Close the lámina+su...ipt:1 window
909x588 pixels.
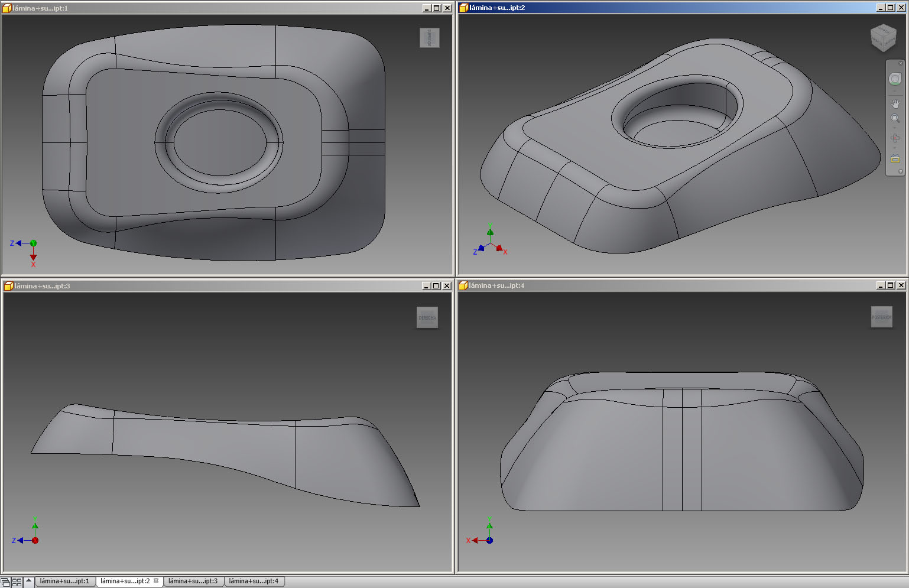tap(447, 8)
